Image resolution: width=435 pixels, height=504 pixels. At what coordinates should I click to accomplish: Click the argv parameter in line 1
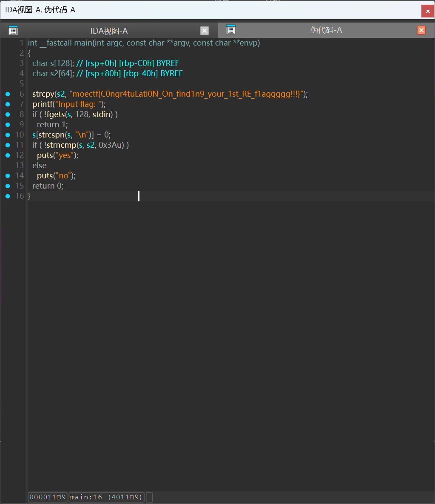coord(182,43)
